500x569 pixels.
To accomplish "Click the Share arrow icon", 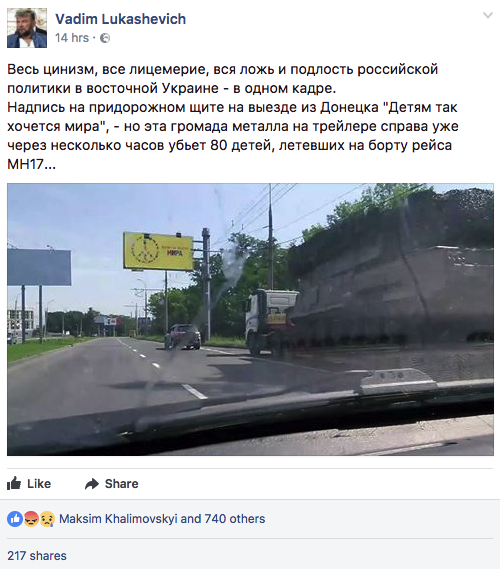I will click(x=92, y=484).
